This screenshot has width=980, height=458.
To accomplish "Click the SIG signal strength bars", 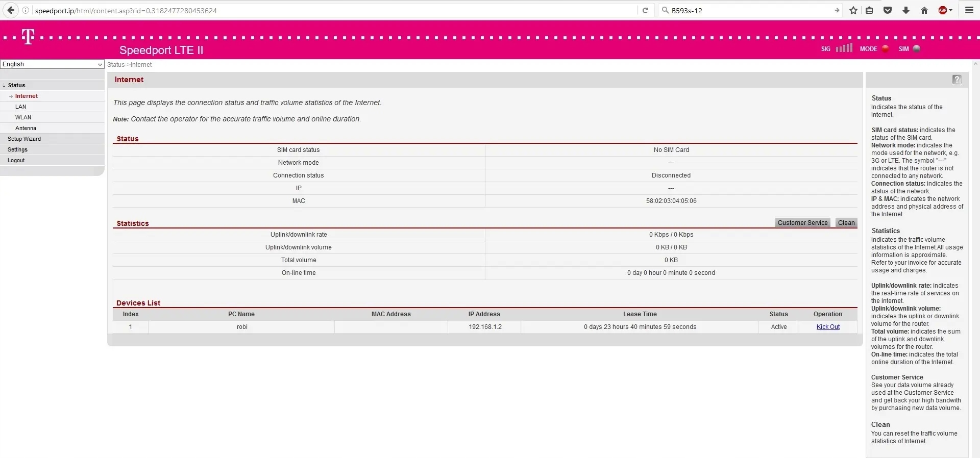I will point(844,48).
